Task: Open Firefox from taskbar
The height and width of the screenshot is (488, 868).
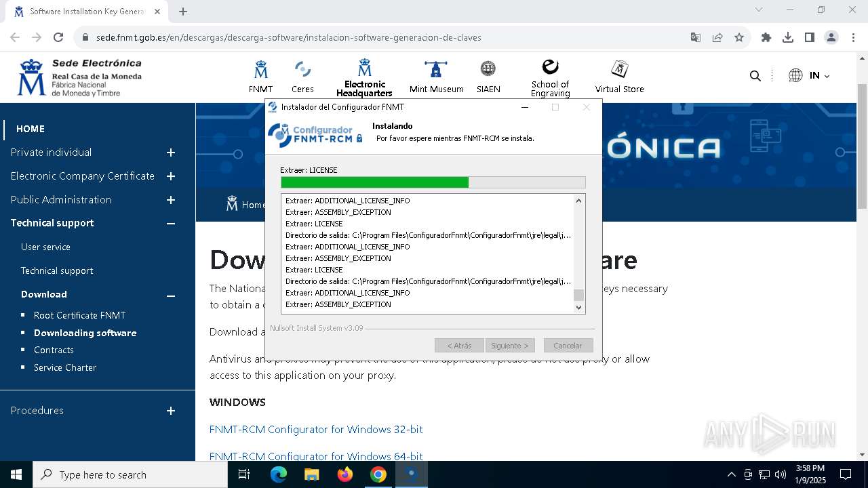Action: click(345, 474)
